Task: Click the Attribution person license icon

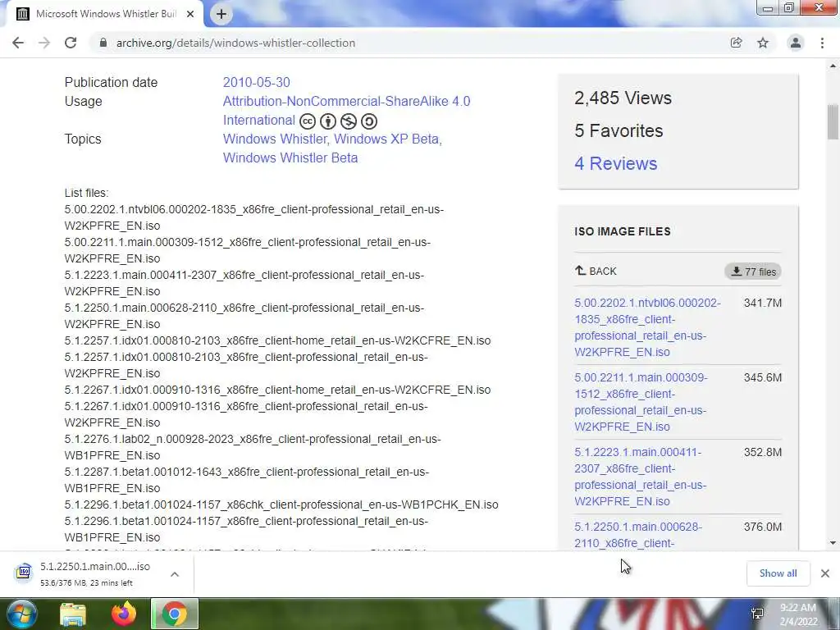Action: point(328,121)
